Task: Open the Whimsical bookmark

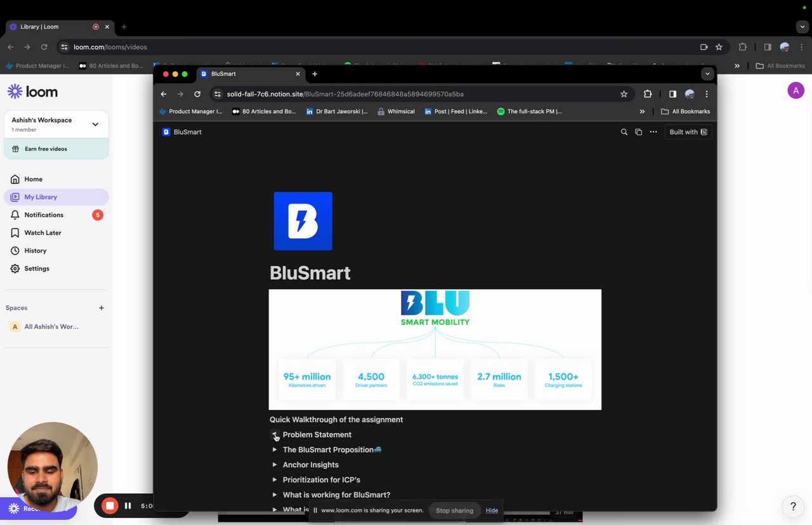Action: pyautogui.click(x=396, y=111)
